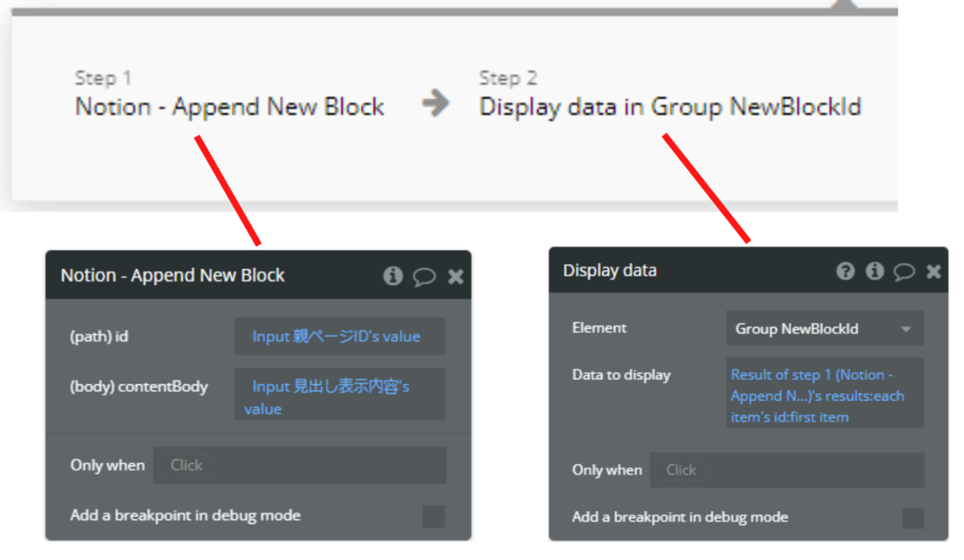Viewport: 964px width, 560px height.
Task: Open comment icon in Display data panel
Action: 905,272
